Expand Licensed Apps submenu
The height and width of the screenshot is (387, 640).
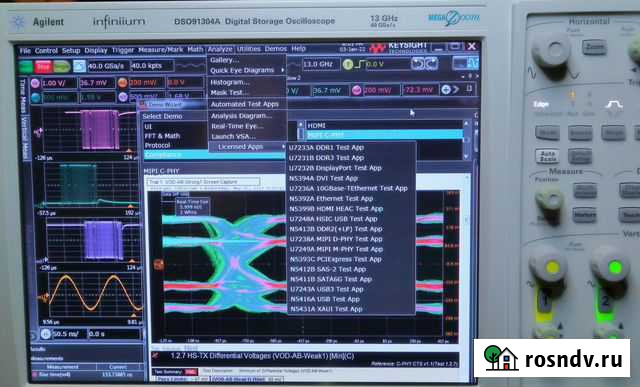[x=247, y=147]
